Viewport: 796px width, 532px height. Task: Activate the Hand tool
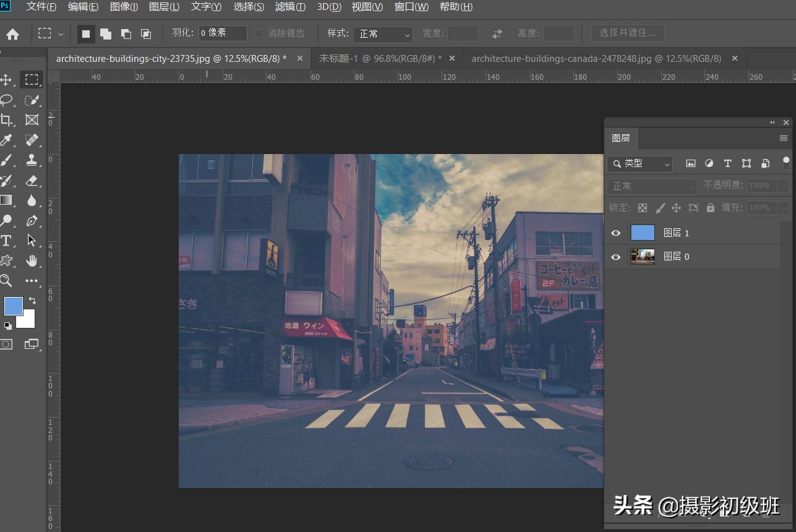pyautogui.click(x=32, y=260)
